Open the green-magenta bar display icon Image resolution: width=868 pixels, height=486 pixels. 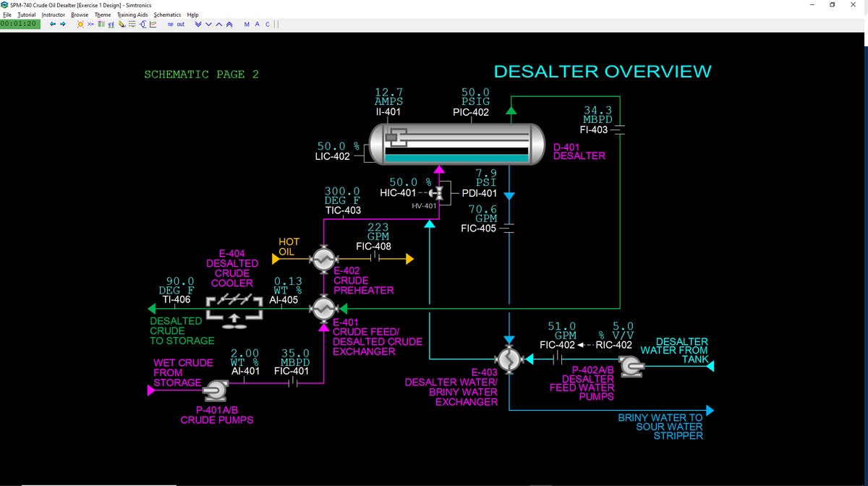tap(101, 24)
